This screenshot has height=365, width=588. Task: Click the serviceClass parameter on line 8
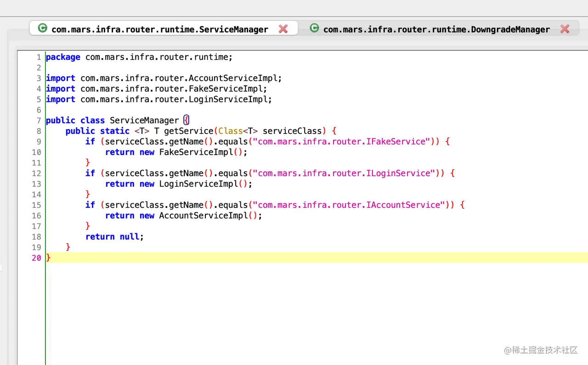click(x=292, y=131)
